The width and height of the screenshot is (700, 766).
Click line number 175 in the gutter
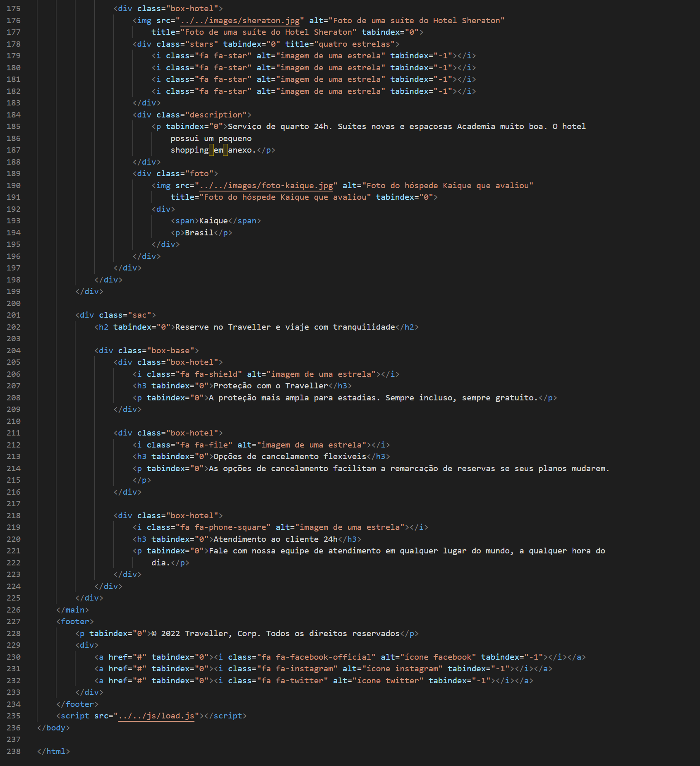pos(13,8)
